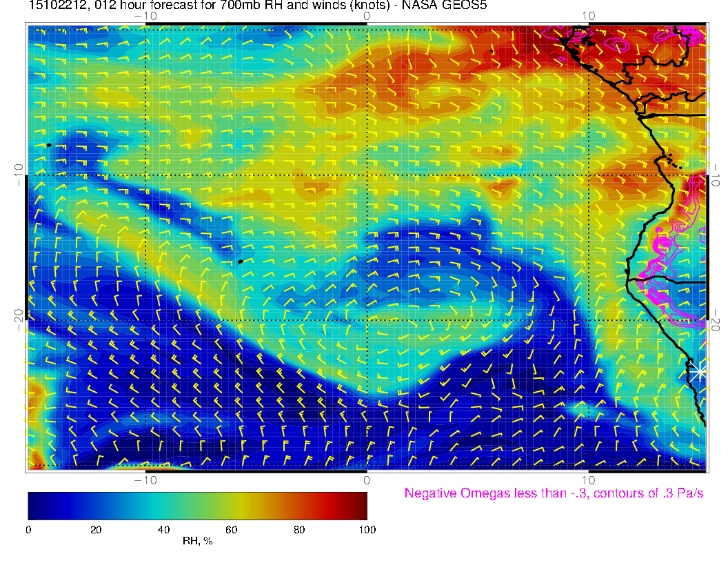Click the '-10' longitude label on the bottom axis
Screen dimensions: 728x563
pyautogui.click(x=145, y=480)
